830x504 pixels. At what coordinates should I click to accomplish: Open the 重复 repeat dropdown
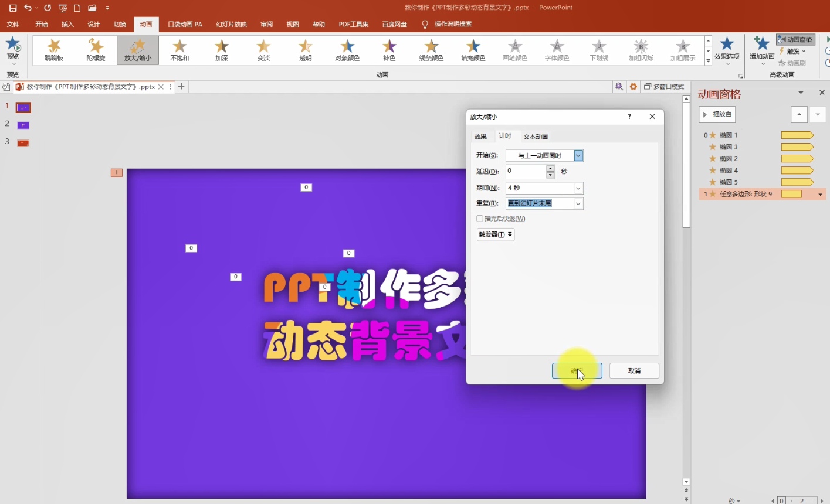point(578,203)
